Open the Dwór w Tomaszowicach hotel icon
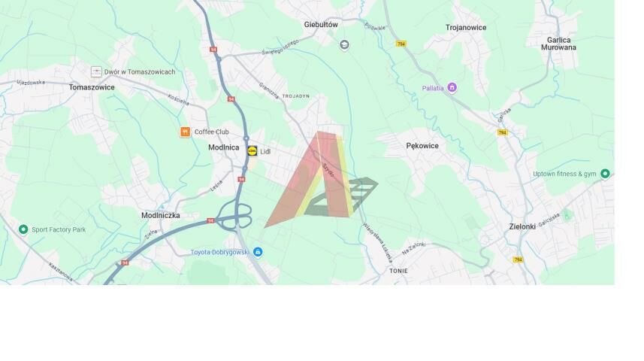This screenshot has height=361, width=644. 96,71
